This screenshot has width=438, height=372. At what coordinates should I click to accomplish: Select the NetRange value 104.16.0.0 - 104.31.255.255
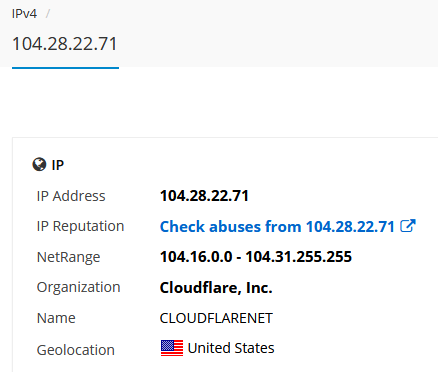coord(256,257)
